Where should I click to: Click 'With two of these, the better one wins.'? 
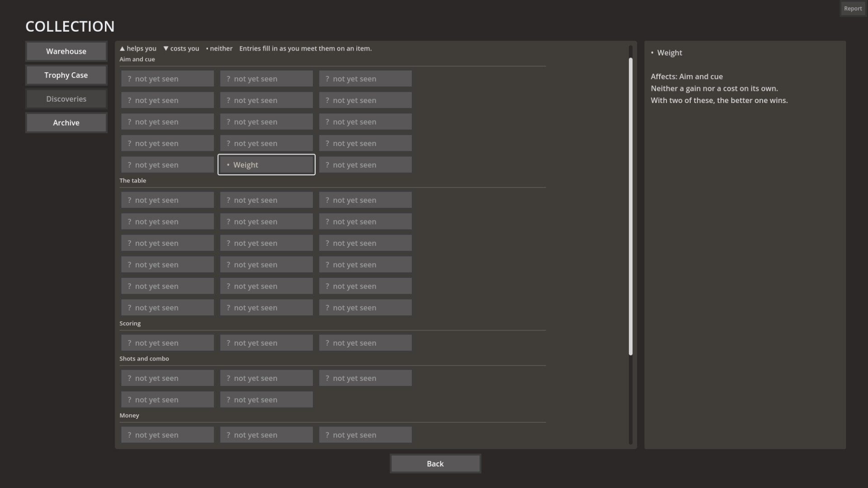(x=719, y=100)
